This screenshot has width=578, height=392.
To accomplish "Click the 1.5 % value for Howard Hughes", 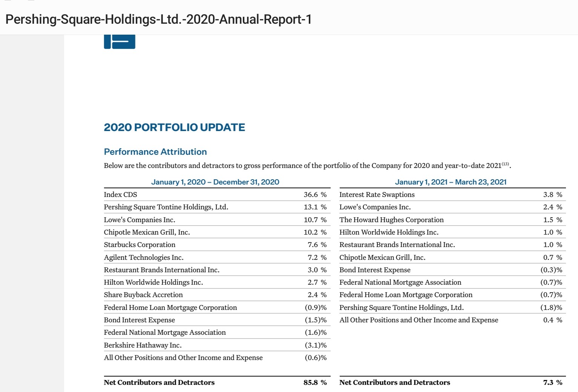I will coord(553,220).
